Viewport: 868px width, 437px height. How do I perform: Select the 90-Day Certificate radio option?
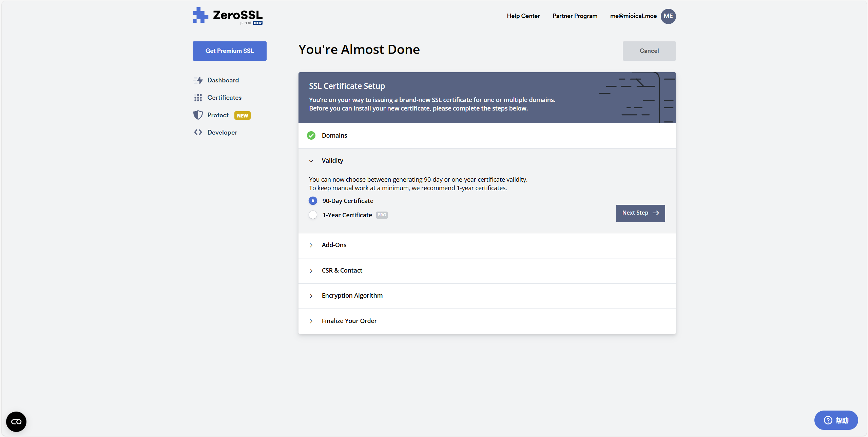coord(313,201)
